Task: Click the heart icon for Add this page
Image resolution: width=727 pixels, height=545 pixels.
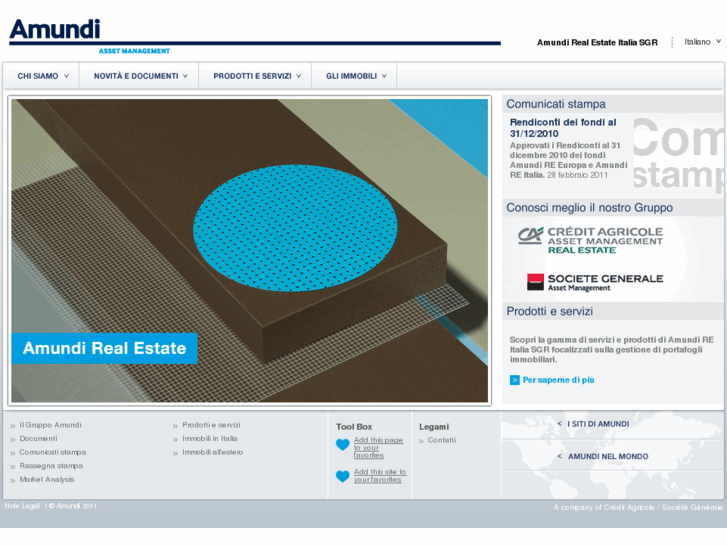Action: pyautogui.click(x=342, y=445)
